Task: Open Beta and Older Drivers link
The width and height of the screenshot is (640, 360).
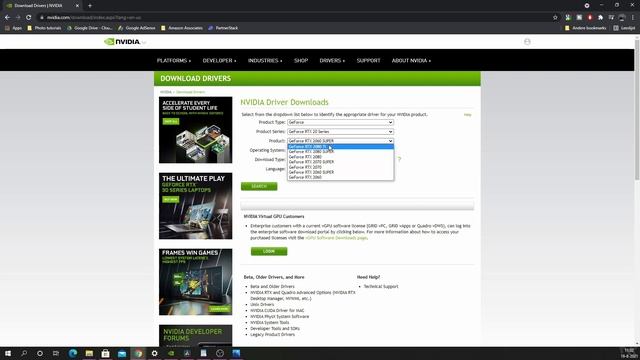Action: click(x=272, y=287)
